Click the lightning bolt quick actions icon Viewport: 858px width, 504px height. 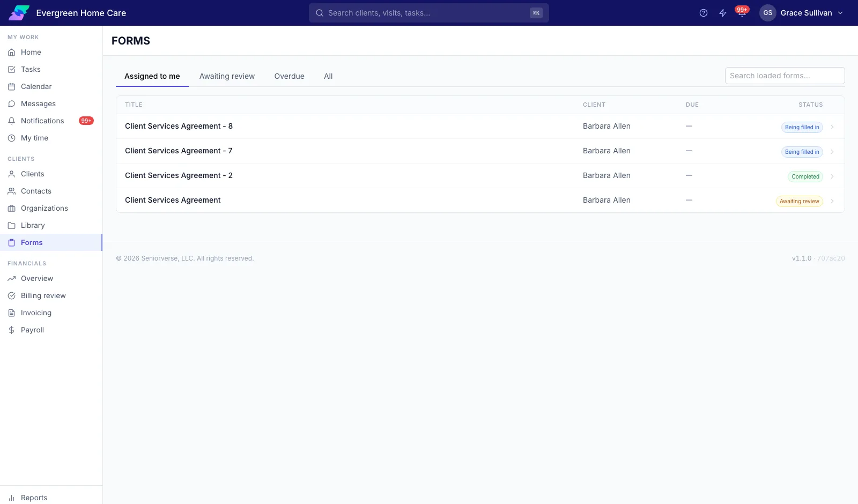click(723, 13)
